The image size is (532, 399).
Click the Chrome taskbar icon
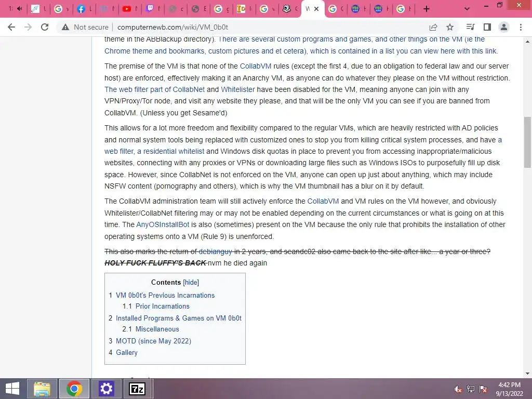click(74, 389)
